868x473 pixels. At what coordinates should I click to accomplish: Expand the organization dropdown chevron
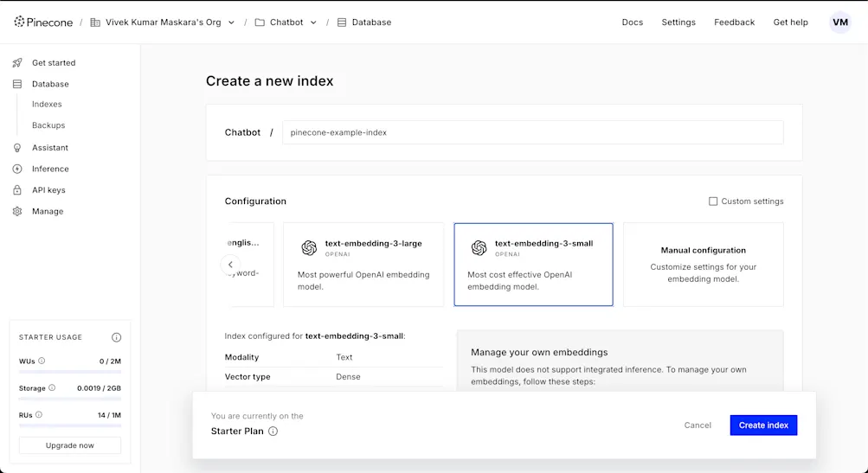[x=231, y=22]
